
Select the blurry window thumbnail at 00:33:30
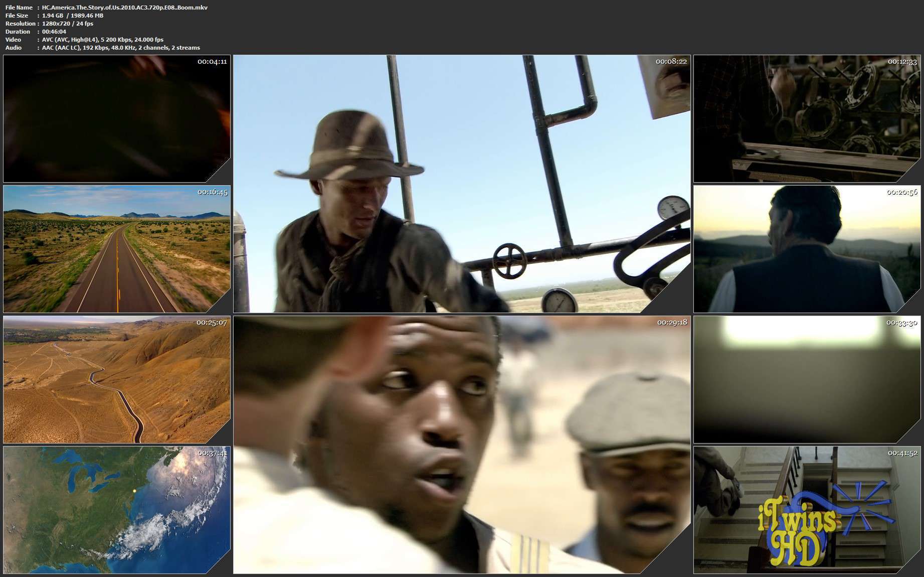pos(807,379)
